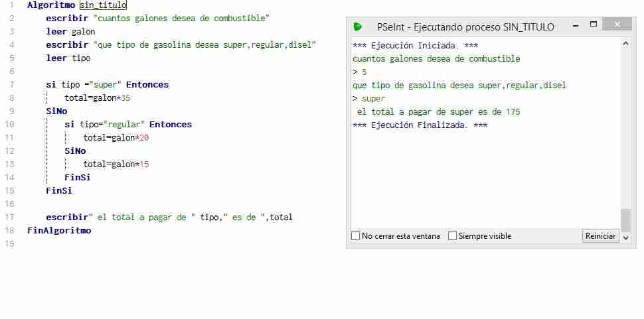Minimize the PSeInt execution window
The image size is (644, 319).
[576, 25]
